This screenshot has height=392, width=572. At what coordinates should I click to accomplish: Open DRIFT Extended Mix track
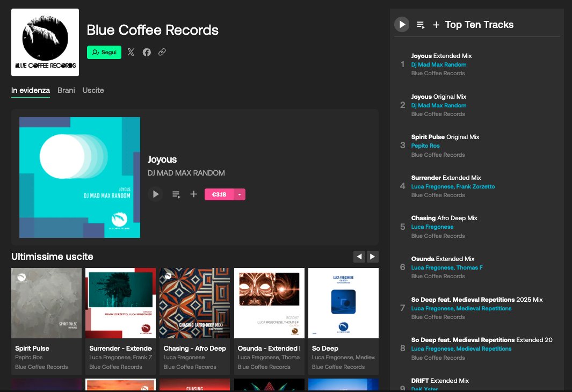(x=439, y=381)
